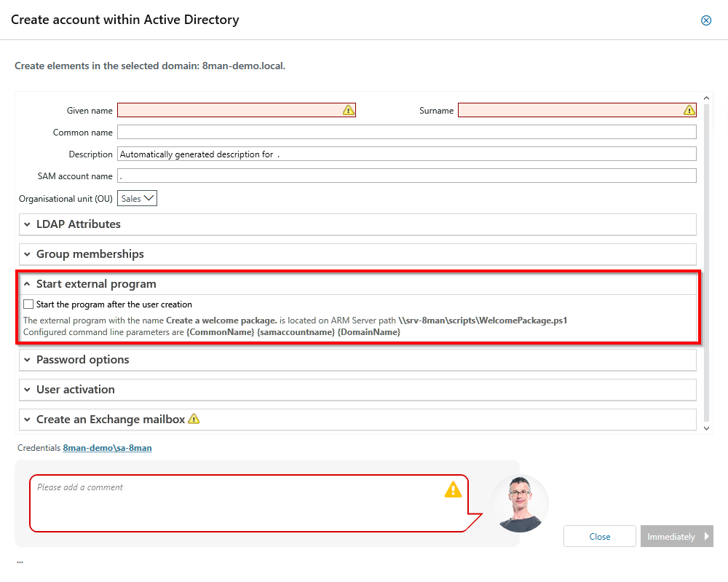Expand the User activation section

pyautogui.click(x=75, y=390)
